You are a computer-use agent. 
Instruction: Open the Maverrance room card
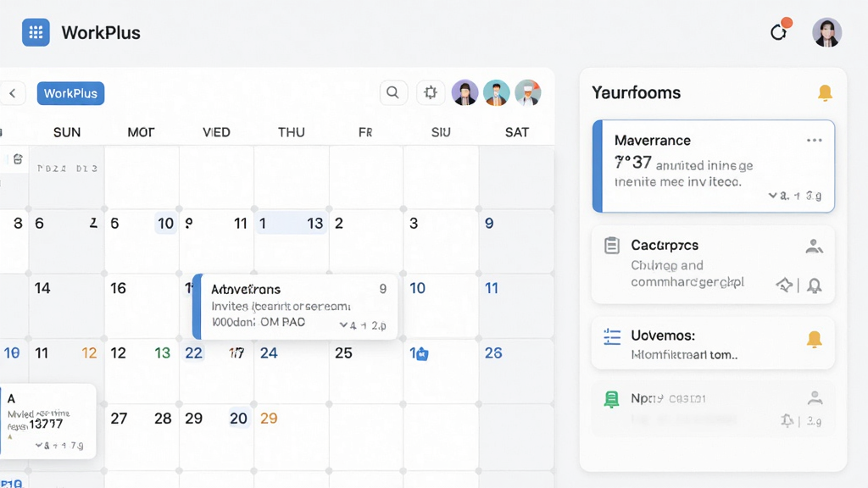pos(714,166)
